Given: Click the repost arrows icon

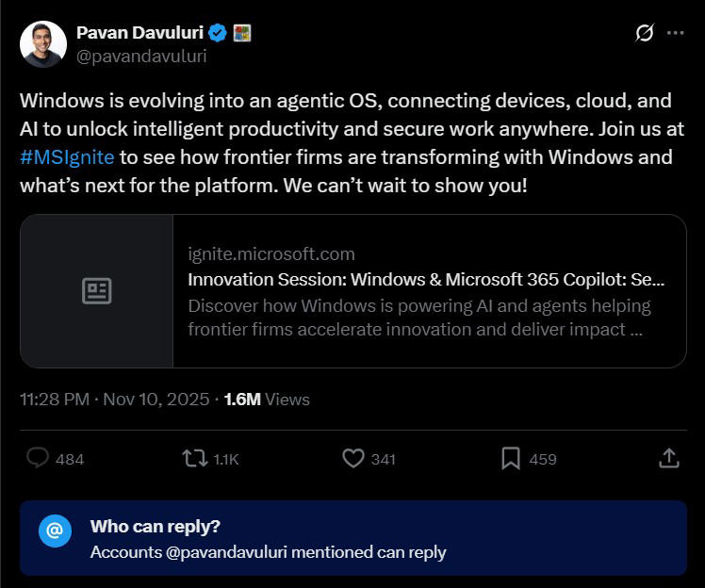Looking at the screenshot, I should coord(194,459).
